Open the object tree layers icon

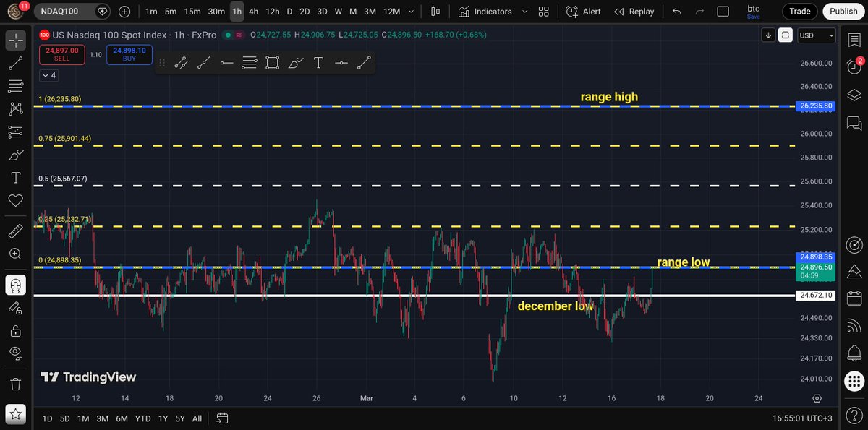[854, 95]
